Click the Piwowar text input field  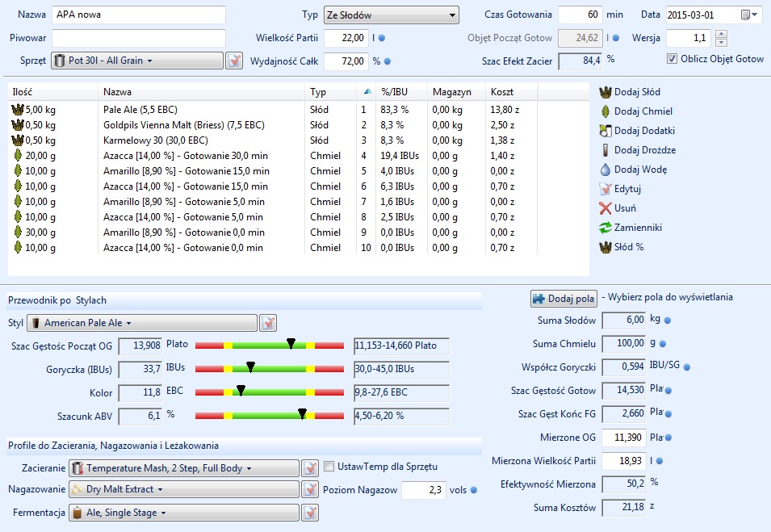point(139,38)
